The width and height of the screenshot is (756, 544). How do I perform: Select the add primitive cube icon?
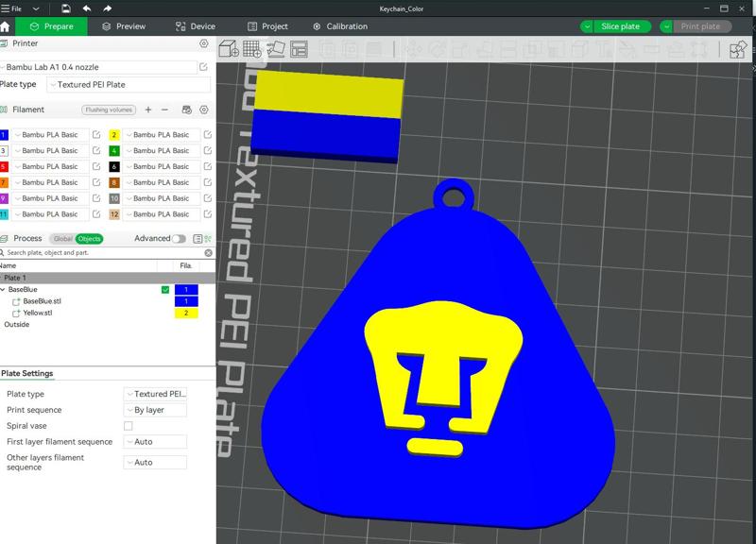pyautogui.click(x=228, y=49)
